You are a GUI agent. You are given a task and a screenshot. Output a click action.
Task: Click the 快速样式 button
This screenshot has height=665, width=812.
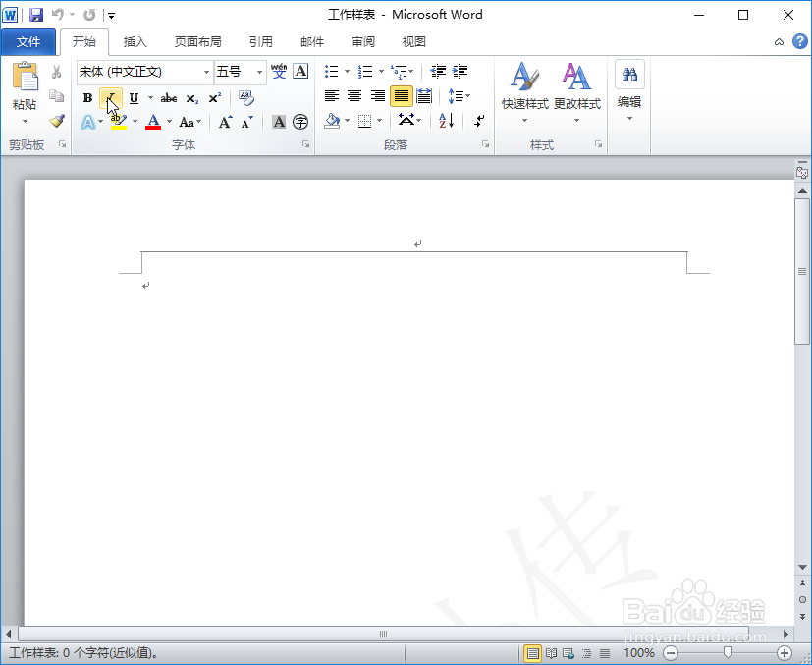[x=523, y=93]
